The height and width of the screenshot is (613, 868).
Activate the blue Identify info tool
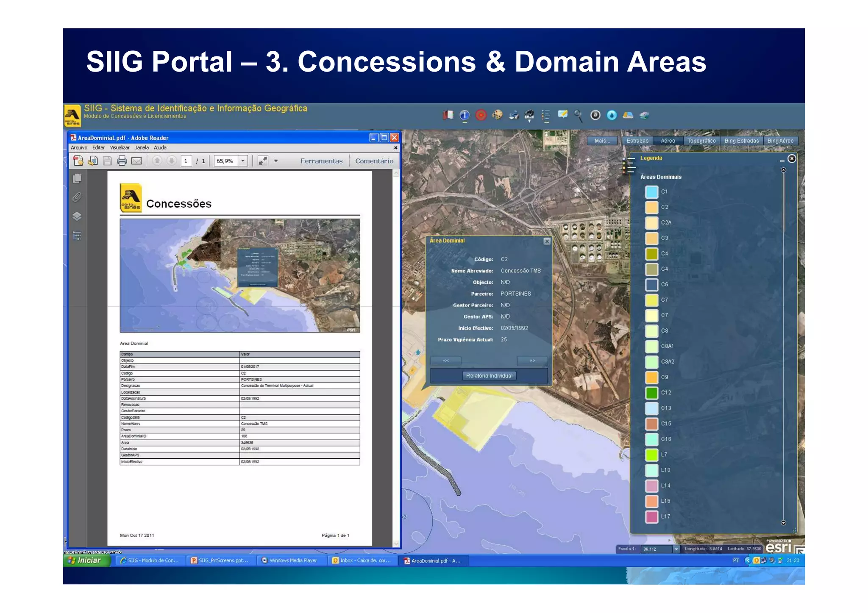point(465,115)
